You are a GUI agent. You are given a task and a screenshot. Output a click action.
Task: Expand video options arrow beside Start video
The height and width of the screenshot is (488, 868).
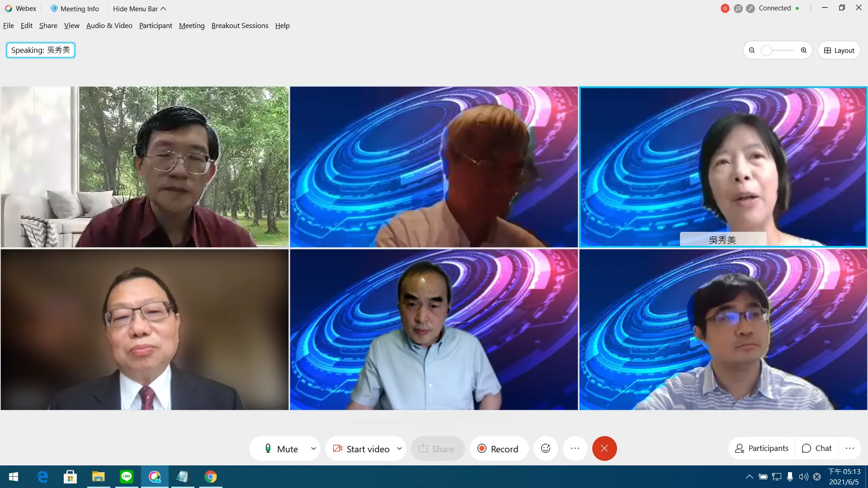point(399,449)
